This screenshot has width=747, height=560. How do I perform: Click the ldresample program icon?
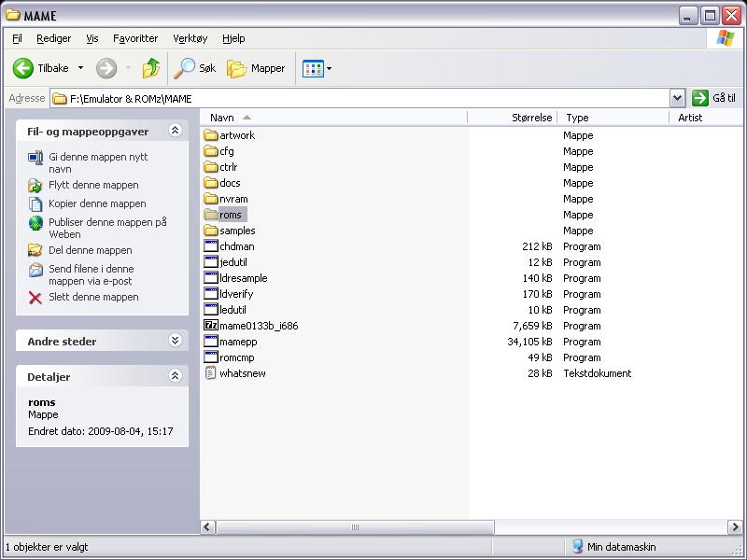coord(211,278)
